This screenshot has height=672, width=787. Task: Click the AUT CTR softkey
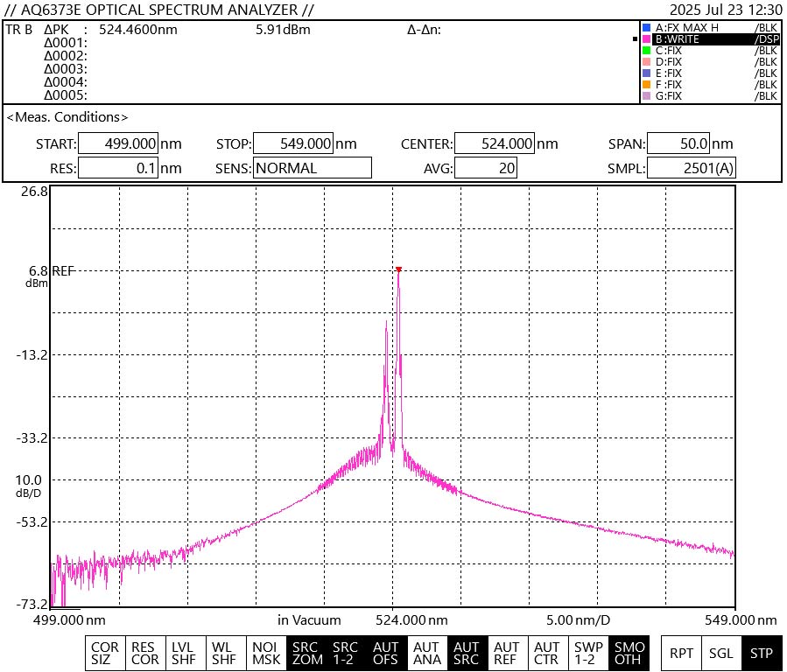coord(547,654)
